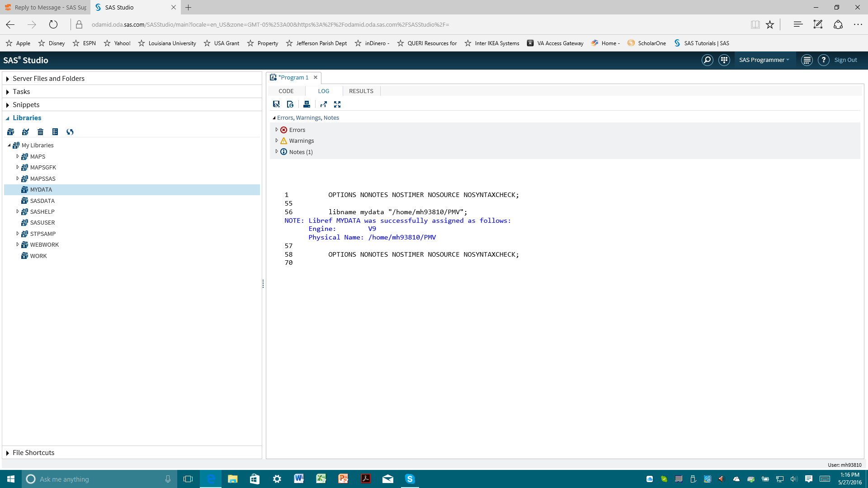Expand the Notes (1) section
Image resolution: width=868 pixels, height=488 pixels.
click(x=277, y=152)
